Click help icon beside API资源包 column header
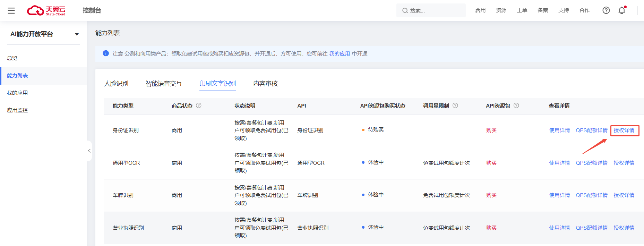 (516, 105)
